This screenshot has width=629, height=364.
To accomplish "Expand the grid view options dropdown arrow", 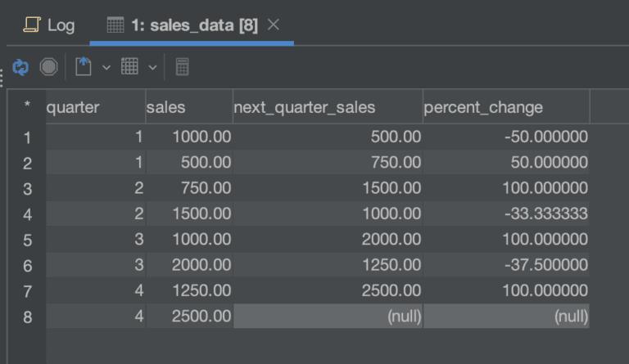I will (152, 67).
